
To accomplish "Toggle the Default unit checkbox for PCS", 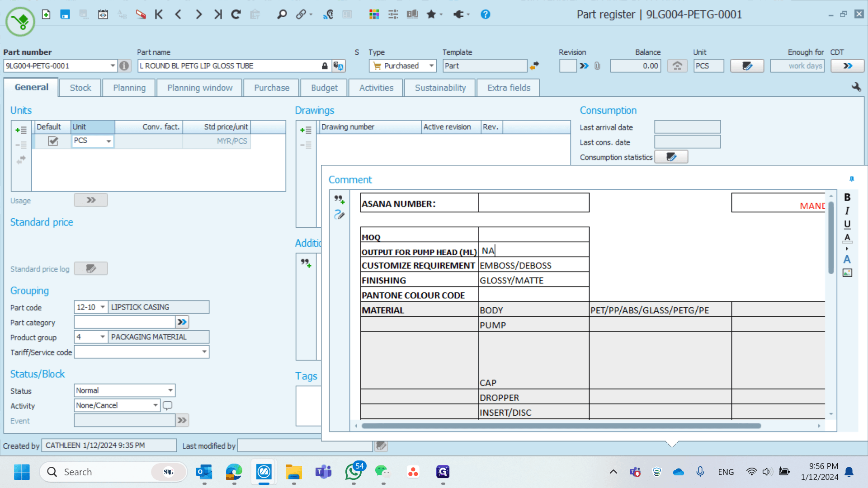I will [53, 141].
